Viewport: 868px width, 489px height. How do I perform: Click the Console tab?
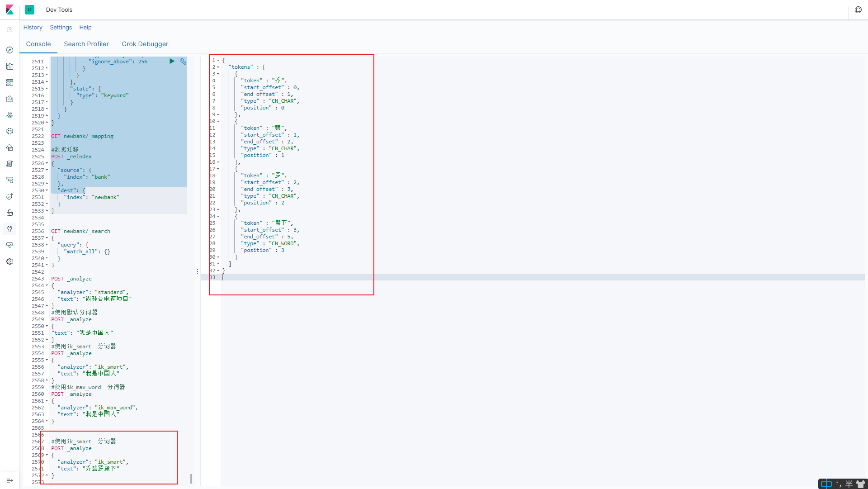point(39,43)
